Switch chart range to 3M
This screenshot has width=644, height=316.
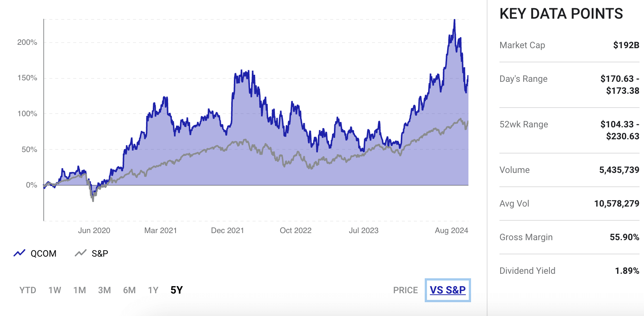104,290
